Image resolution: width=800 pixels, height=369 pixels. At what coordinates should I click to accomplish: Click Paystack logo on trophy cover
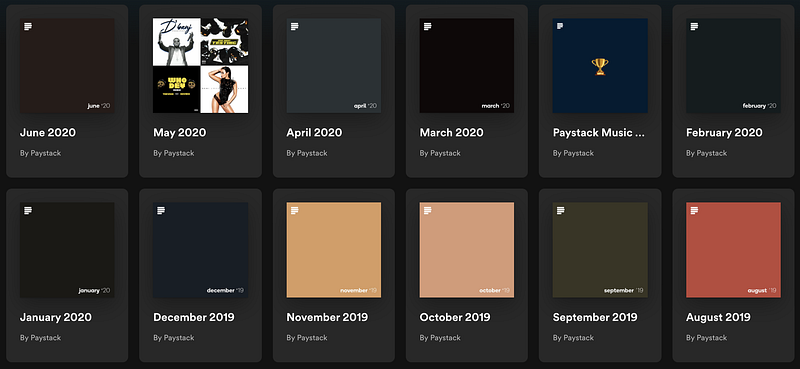pyautogui.click(x=560, y=26)
